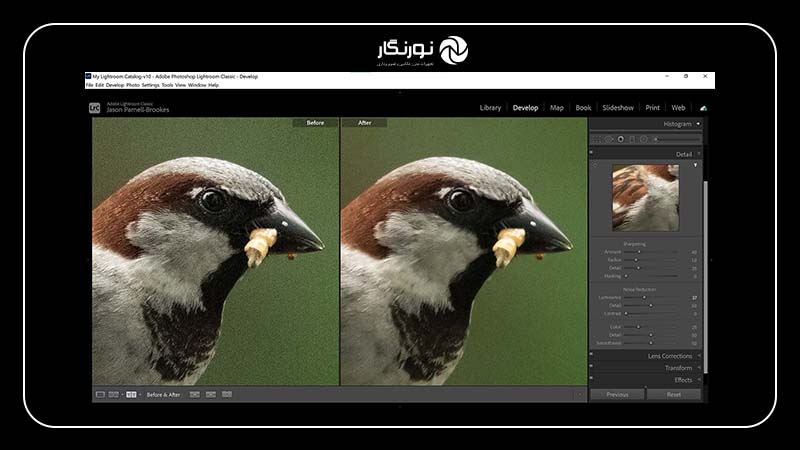The image size is (800, 450).
Task: Open the Tools menu
Action: [167, 85]
